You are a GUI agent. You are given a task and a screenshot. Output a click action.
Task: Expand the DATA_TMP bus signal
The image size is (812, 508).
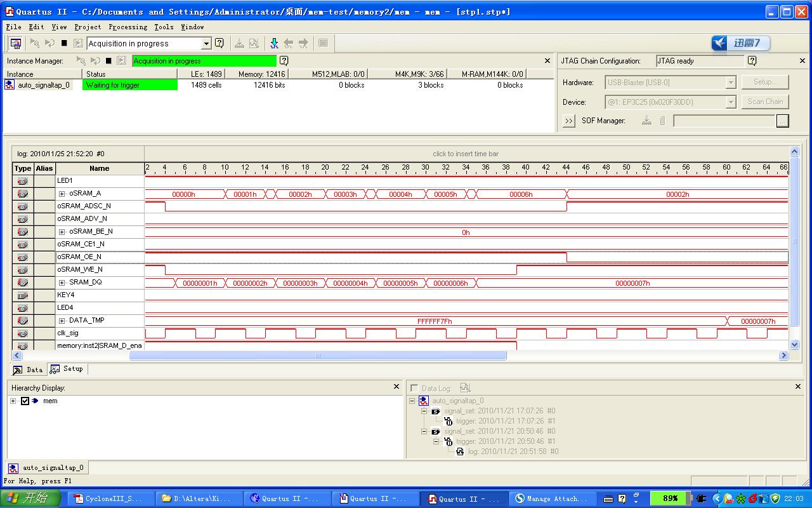click(62, 321)
